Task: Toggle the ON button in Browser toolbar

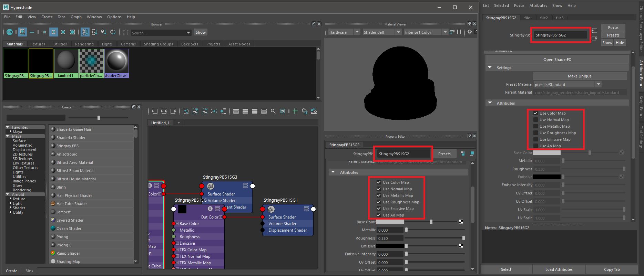Action: tap(9, 32)
